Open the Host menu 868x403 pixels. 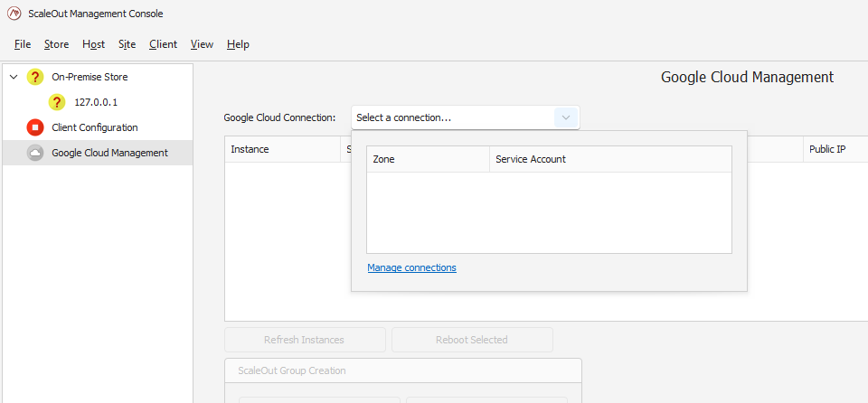click(93, 44)
